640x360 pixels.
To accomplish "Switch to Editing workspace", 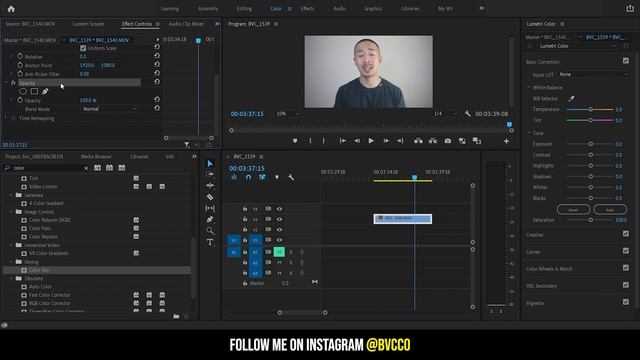I will click(x=244, y=9).
